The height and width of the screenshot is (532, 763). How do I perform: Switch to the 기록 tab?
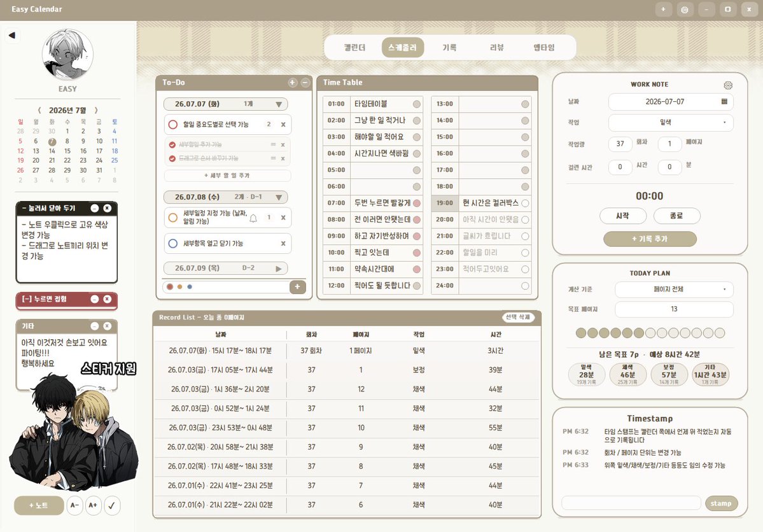pyautogui.click(x=449, y=48)
